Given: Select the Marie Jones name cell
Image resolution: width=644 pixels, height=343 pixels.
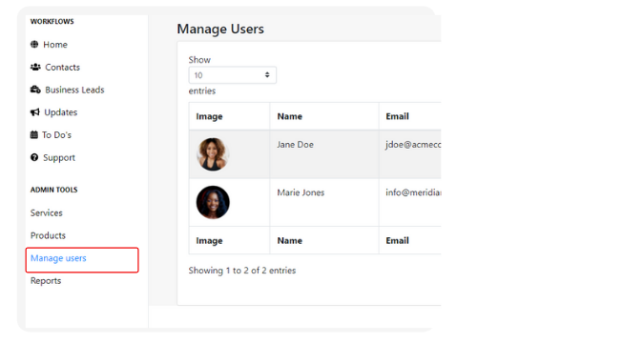Looking at the screenshot, I should [324, 202].
